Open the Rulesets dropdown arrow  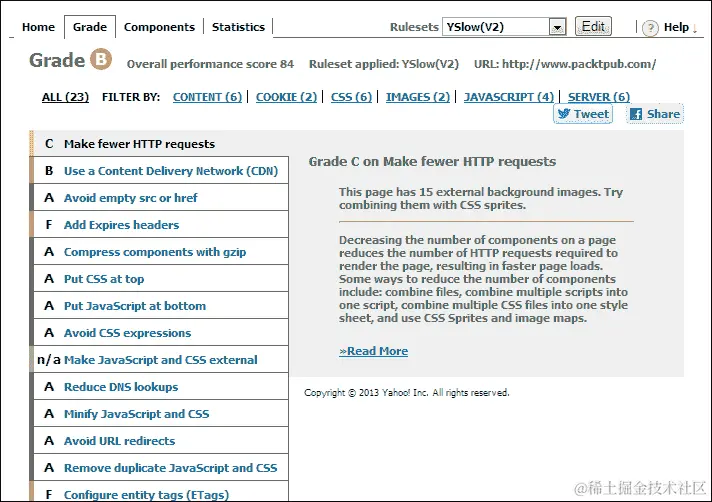pyautogui.click(x=557, y=28)
